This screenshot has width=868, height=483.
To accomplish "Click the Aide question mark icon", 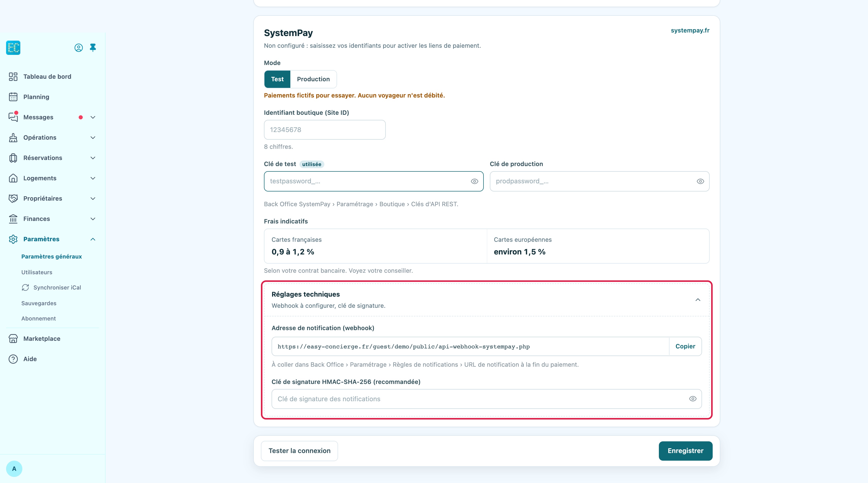I will coord(13,359).
